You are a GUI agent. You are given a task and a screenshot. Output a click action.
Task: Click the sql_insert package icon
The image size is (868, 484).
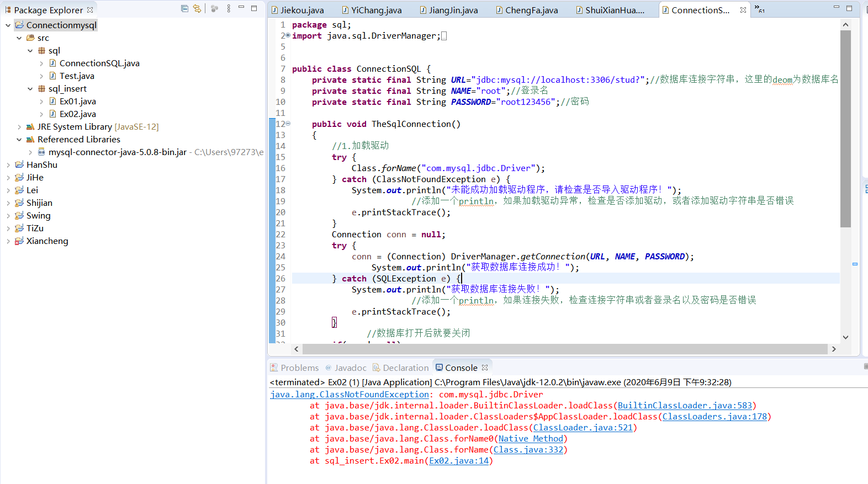[41, 88]
